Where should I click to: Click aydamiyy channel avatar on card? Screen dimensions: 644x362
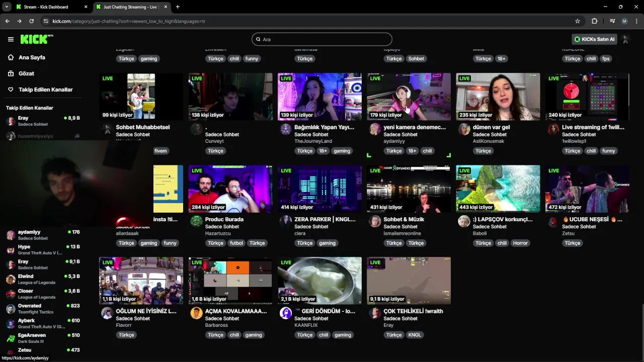[375, 129]
